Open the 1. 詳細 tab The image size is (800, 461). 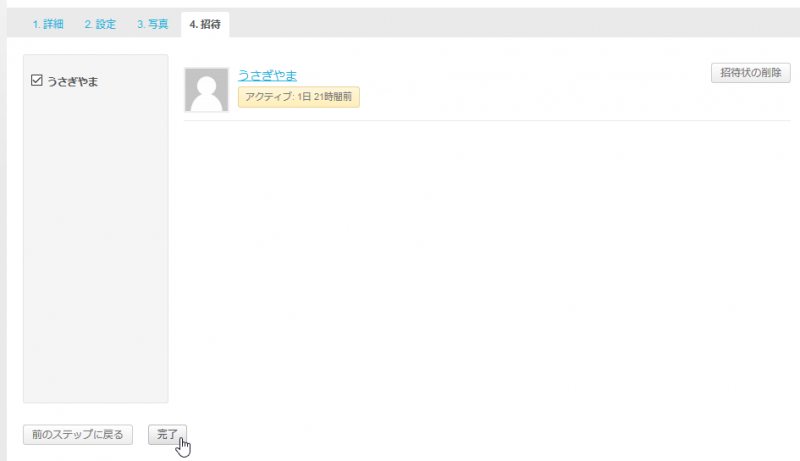point(48,24)
